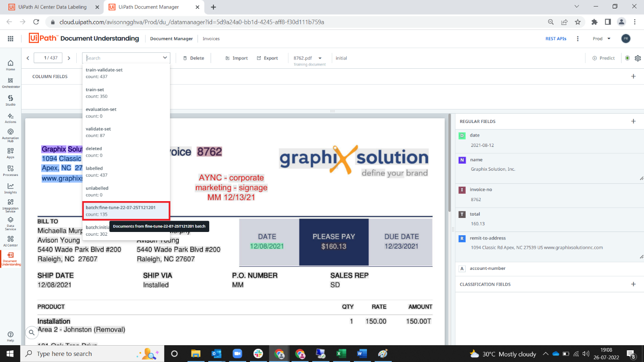The width and height of the screenshot is (644, 362).
Task: Open Orchestrator from the sidebar
Action: (10, 83)
